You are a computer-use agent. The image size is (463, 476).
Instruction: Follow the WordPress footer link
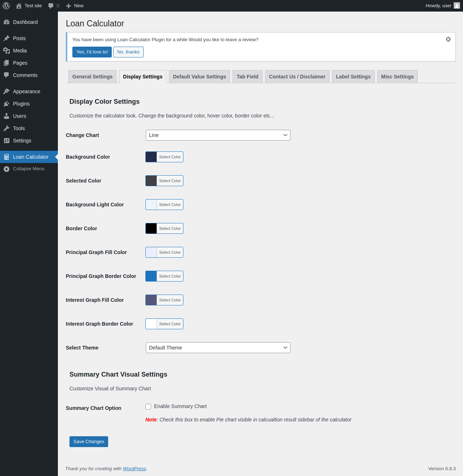pyautogui.click(x=134, y=469)
